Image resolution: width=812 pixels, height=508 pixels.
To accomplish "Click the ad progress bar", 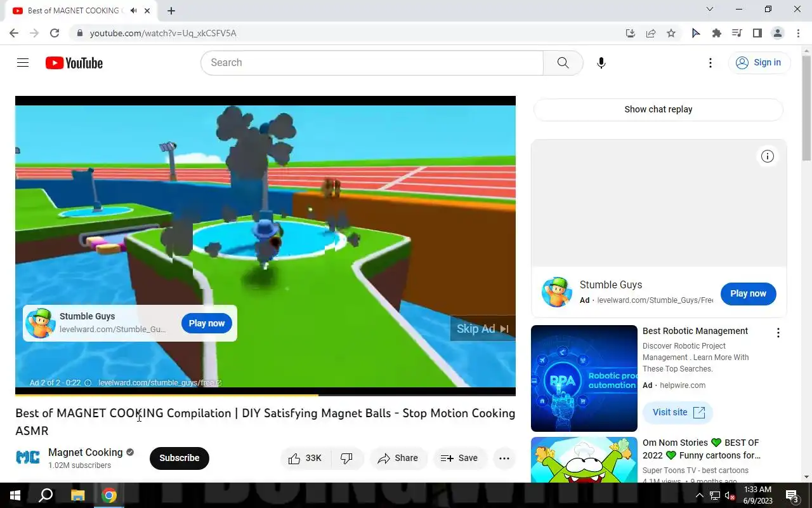I will point(265,395).
